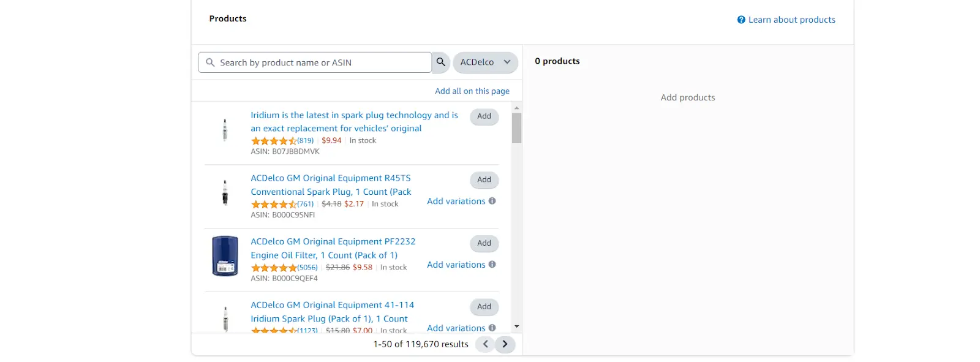Add the 41-114 Iridium Spark Plug
980x362 pixels.
[x=484, y=306]
